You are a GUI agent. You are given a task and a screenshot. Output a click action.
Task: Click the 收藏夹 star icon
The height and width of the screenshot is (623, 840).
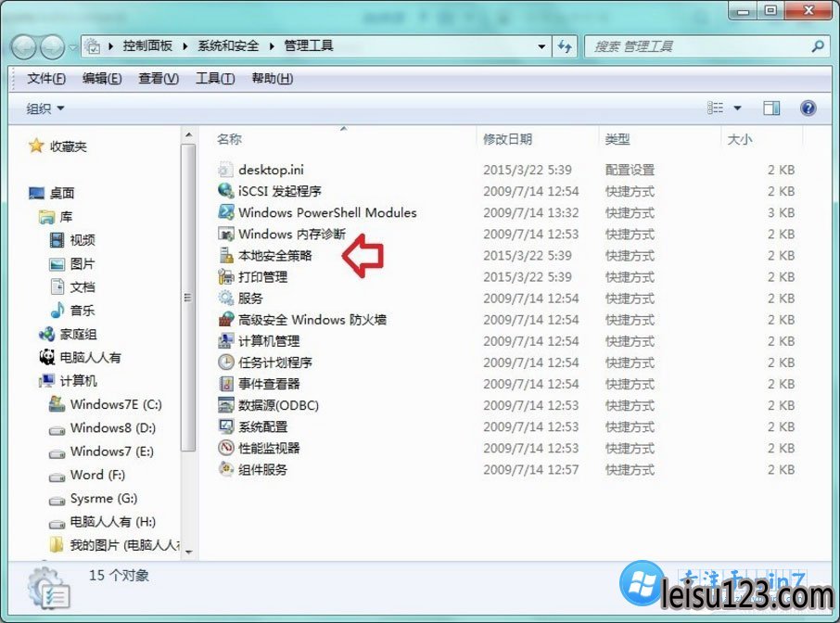(x=36, y=146)
